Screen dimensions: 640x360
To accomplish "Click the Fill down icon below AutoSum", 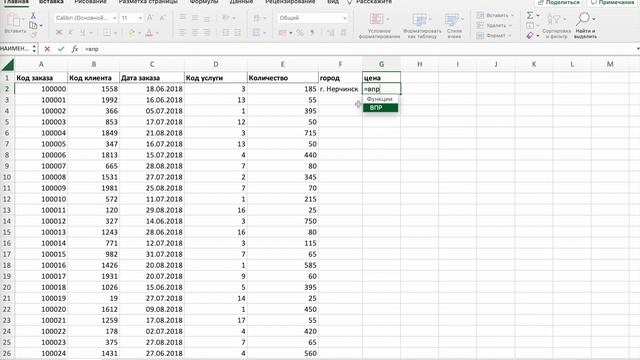I will coord(530,25).
